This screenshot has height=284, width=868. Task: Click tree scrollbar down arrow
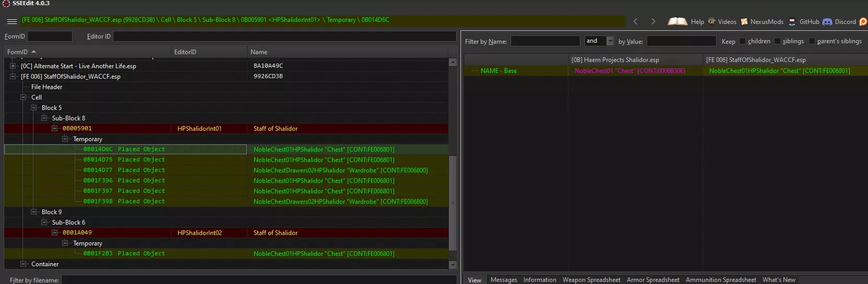point(453,265)
